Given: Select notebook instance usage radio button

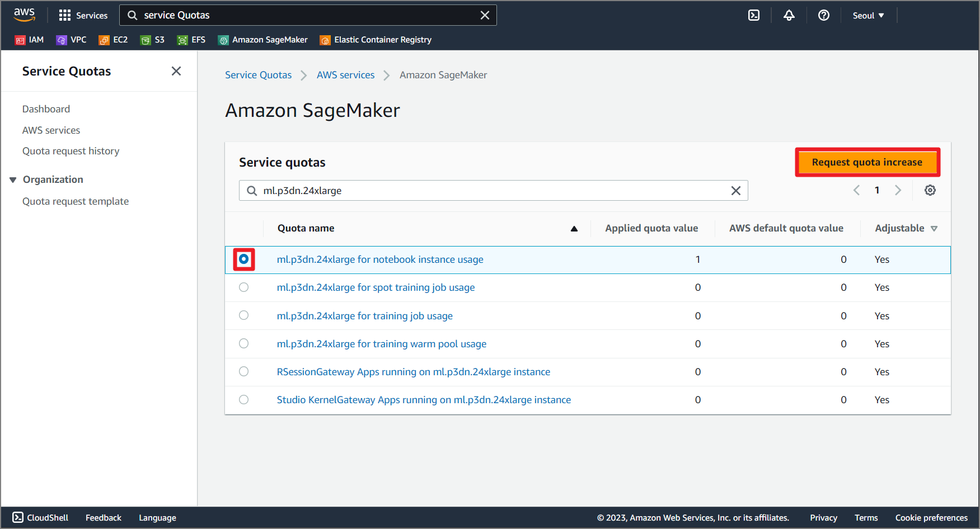Looking at the screenshot, I should coord(243,259).
